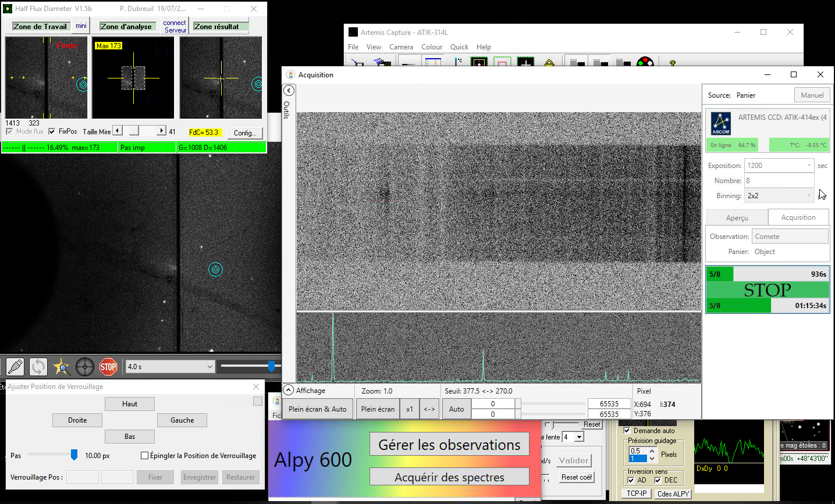Click the Acquérir des spectres button
The width and height of the screenshot is (835, 504).
[449, 477]
